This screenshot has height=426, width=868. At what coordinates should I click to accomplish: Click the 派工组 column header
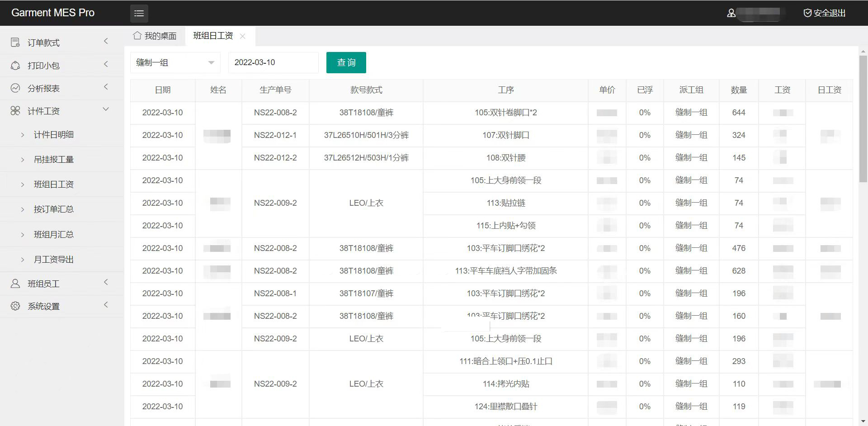tap(691, 90)
